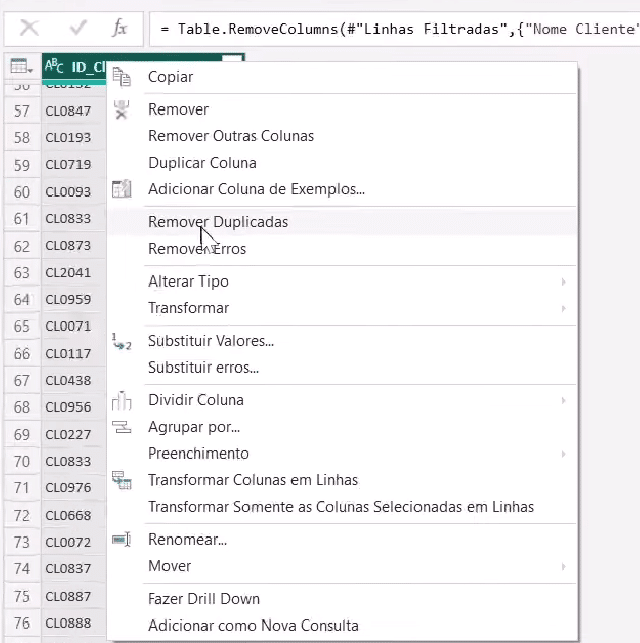The width and height of the screenshot is (640, 643).
Task: Select Fazer Drill Down
Action: 204,599
